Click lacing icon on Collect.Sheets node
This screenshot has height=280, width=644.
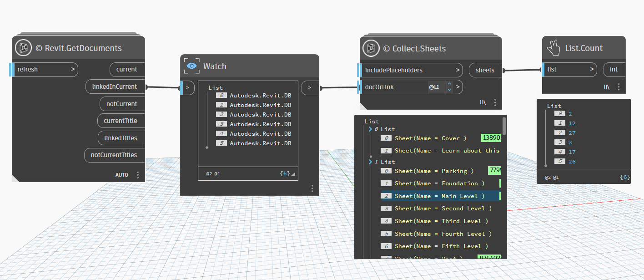tap(483, 102)
